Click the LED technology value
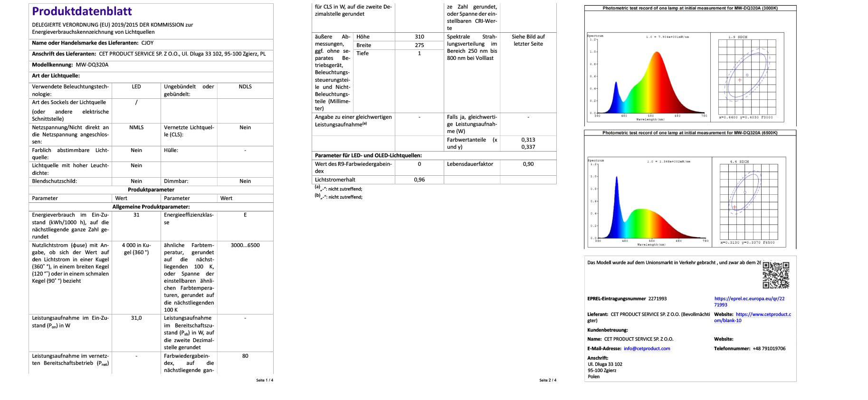 pyautogui.click(x=136, y=87)
